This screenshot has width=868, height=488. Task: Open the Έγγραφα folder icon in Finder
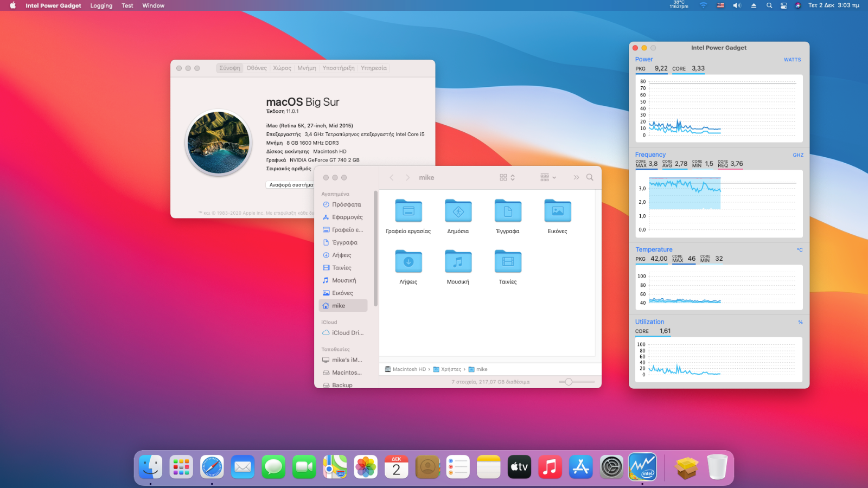point(508,211)
